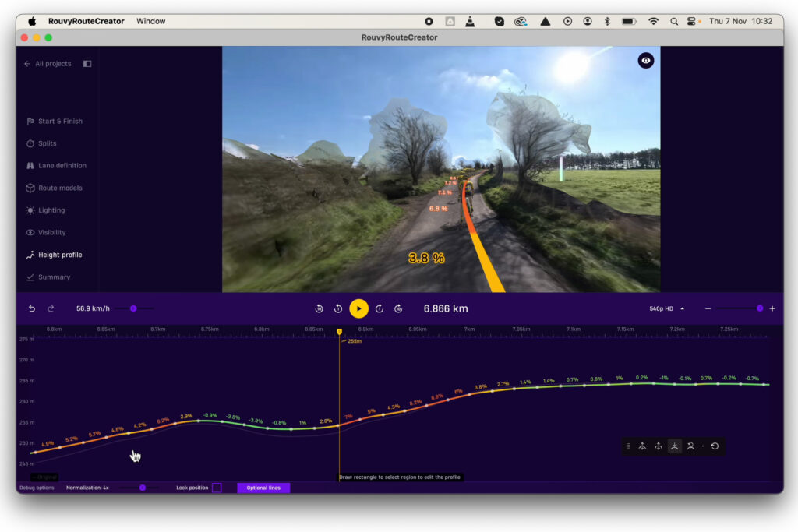Viewport: 798px width, 532px height.
Task: Open the Summary step
Action: click(48, 277)
